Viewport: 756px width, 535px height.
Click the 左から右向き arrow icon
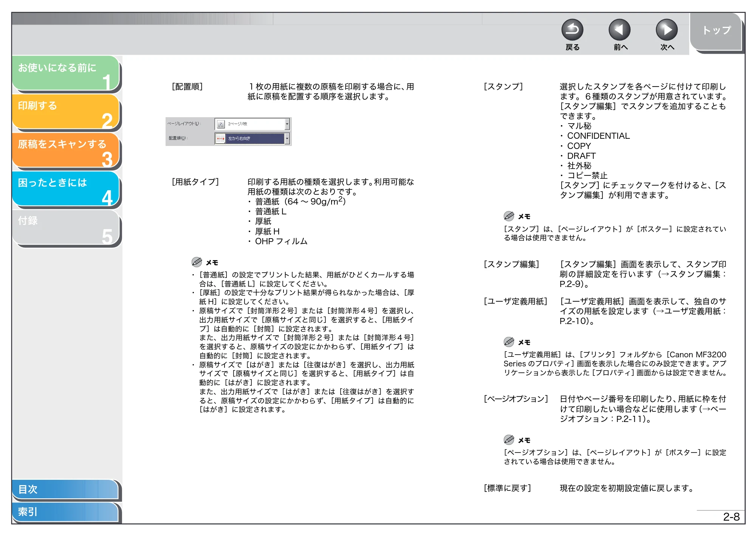pyautogui.click(x=220, y=138)
